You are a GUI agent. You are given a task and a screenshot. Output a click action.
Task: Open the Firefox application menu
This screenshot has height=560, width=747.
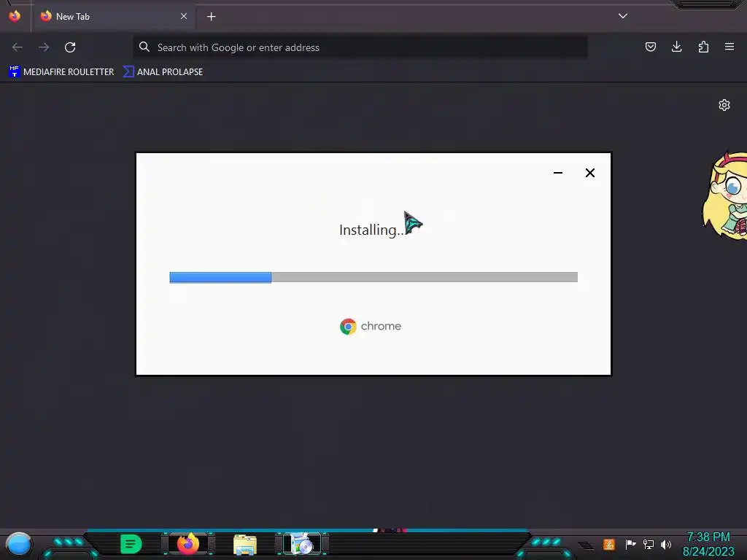point(729,47)
